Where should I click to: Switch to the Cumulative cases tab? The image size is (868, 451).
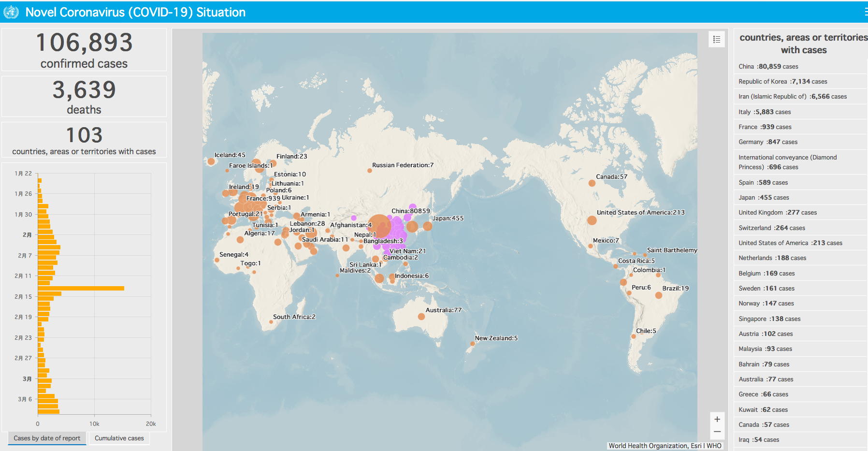119,438
